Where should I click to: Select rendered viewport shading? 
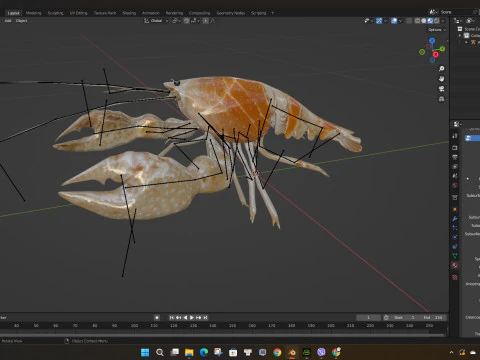[x=437, y=21]
